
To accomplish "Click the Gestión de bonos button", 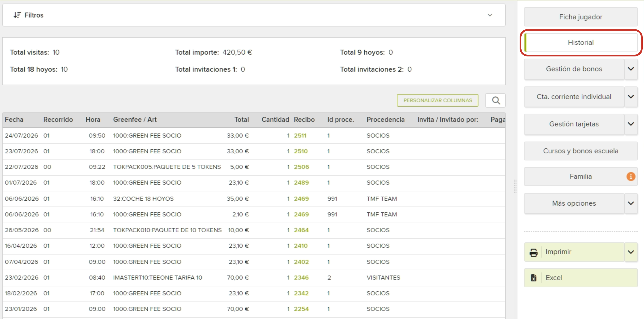I will [574, 69].
